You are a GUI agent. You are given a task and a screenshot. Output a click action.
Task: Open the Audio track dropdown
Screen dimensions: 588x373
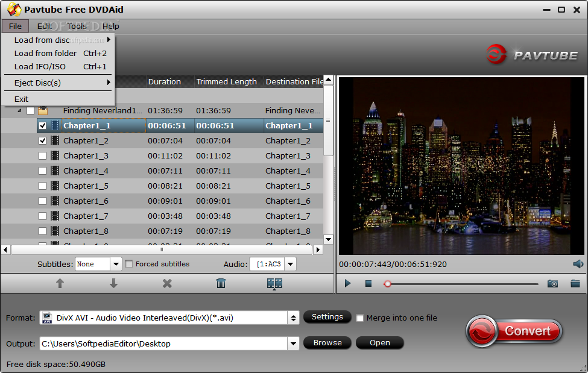(x=290, y=264)
